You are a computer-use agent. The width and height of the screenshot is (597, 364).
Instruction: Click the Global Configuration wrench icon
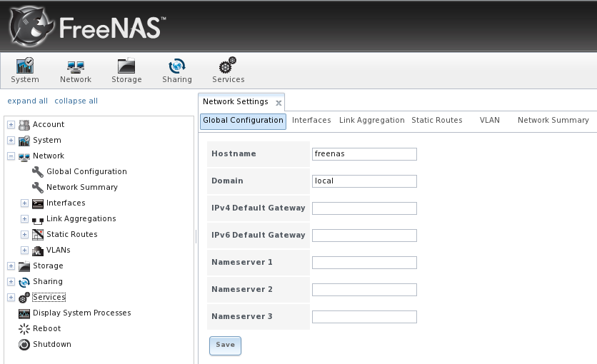(x=38, y=172)
